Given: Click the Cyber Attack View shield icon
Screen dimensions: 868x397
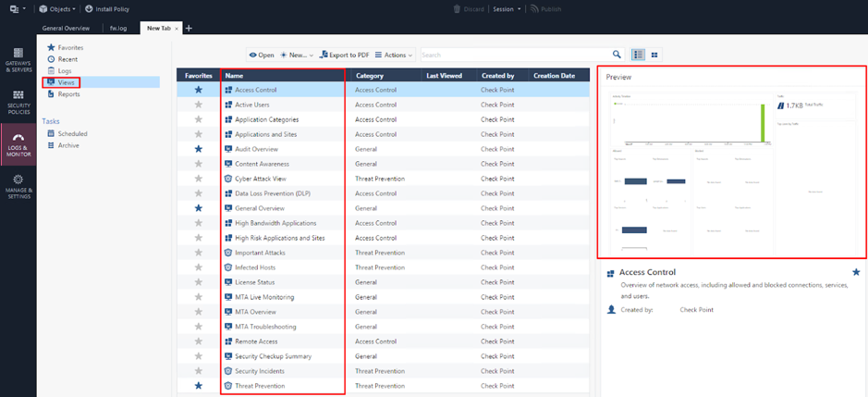Looking at the screenshot, I should [x=228, y=179].
